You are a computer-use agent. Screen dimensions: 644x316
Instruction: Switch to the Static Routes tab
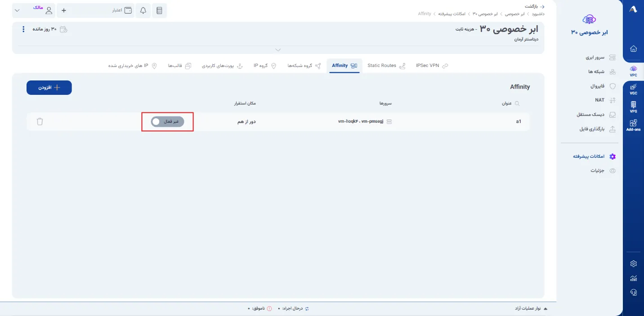386,66
